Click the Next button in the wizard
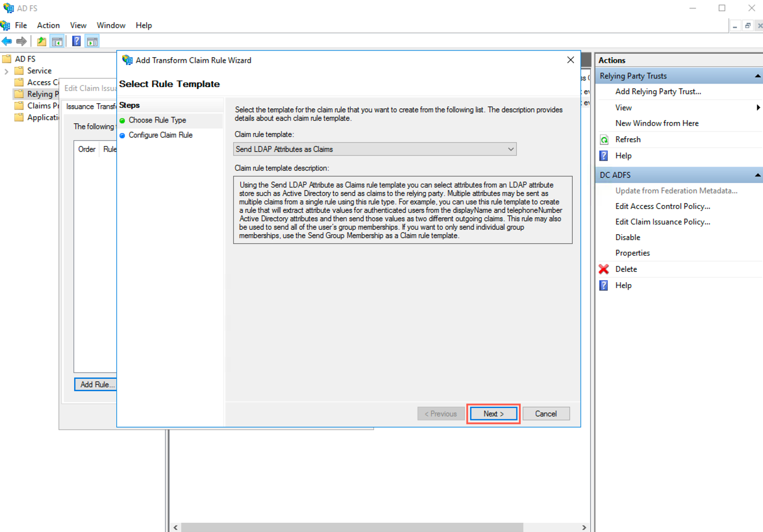Viewport: 763px width, 532px height. (493, 413)
